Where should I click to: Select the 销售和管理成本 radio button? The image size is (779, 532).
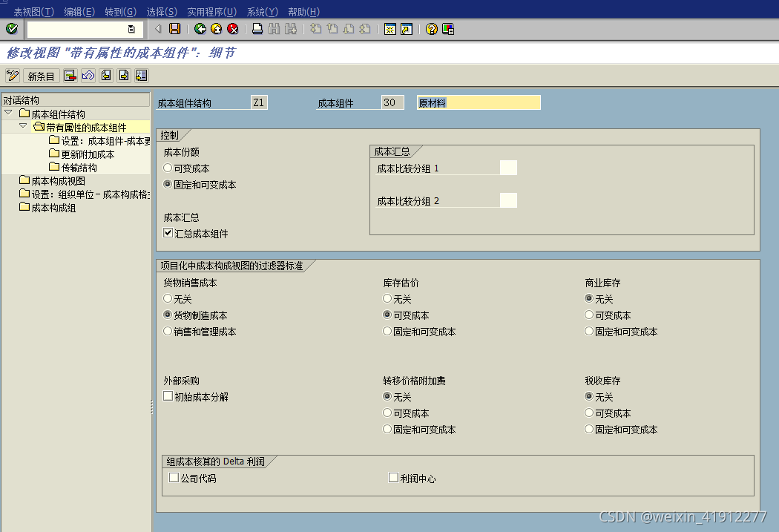click(x=168, y=331)
